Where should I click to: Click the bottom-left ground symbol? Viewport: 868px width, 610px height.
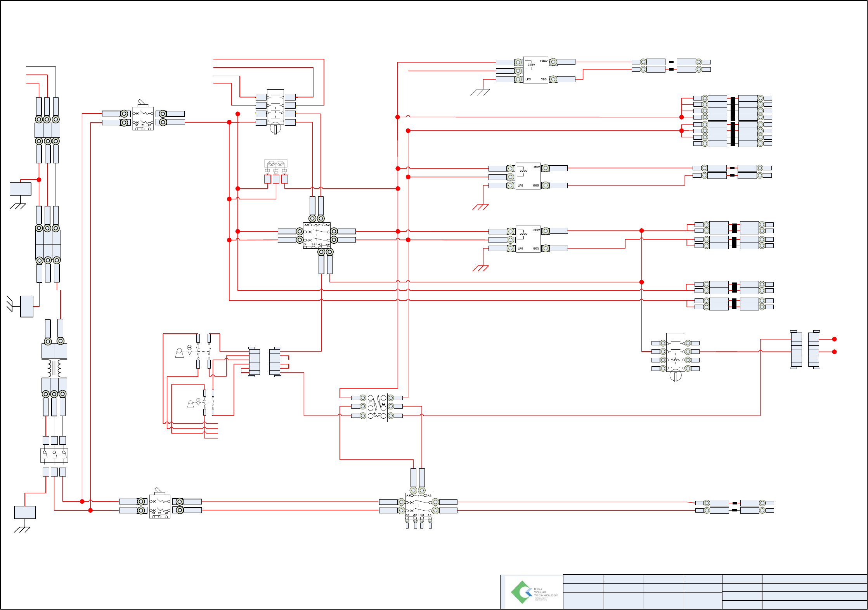[22, 530]
